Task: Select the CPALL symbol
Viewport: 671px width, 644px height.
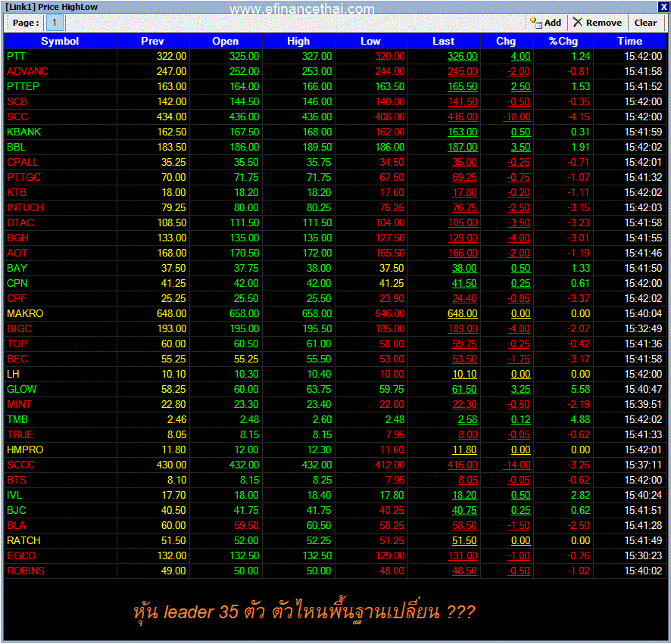Action: click(x=22, y=162)
